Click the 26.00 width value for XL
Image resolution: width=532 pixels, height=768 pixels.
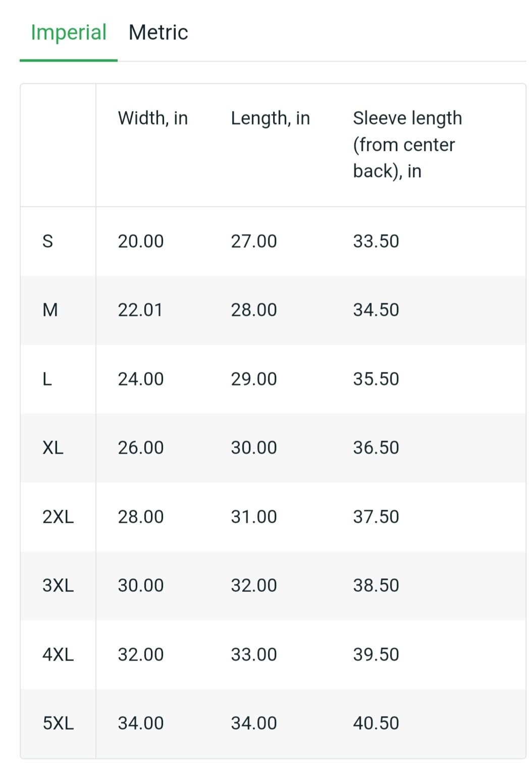tap(141, 448)
